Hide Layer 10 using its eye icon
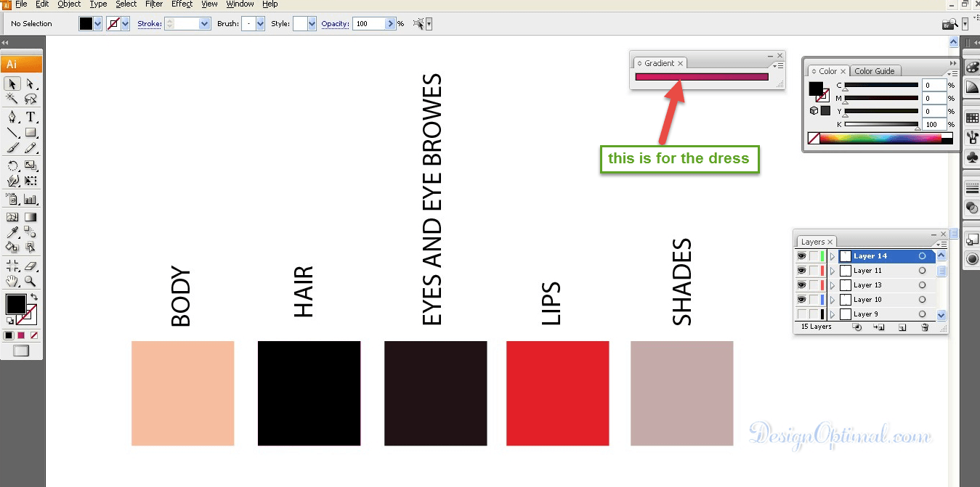The image size is (980, 487). (x=801, y=300)
